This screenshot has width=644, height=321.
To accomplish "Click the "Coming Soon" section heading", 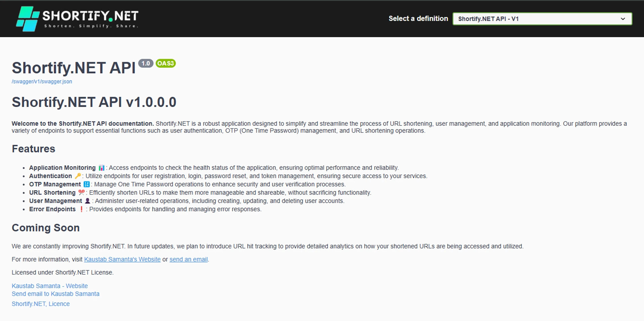I will pos(46,228).
